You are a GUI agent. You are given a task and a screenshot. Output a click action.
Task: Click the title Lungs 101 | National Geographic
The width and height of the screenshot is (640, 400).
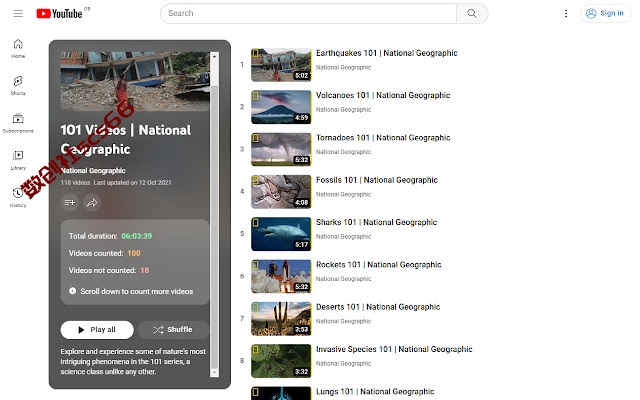(375, 392)
